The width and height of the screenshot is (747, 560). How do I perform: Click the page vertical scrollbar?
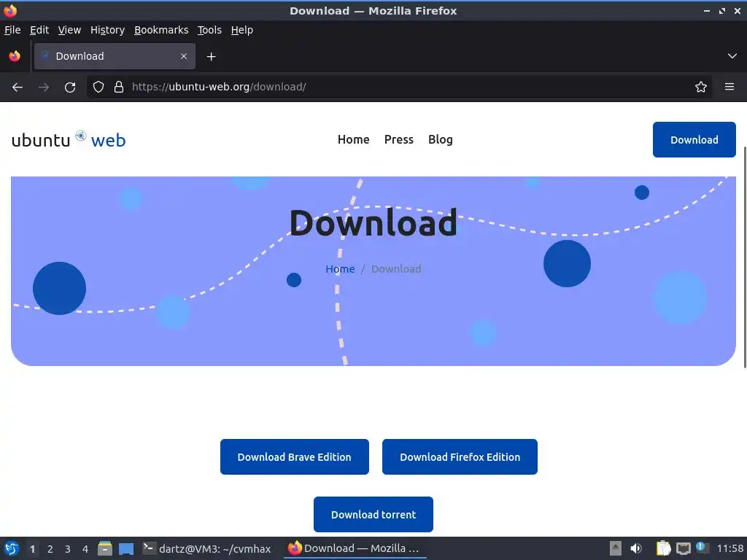(x=744, y=257)
